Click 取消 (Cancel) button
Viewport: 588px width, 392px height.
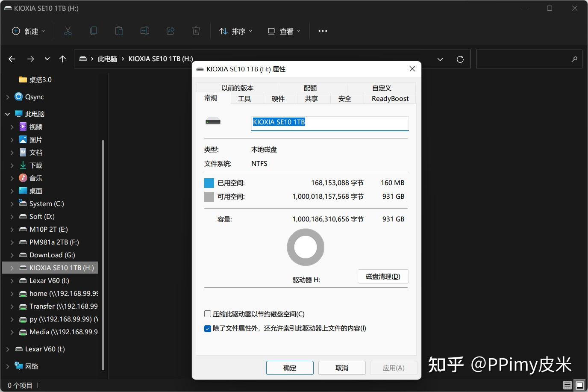tap(342, 368)
